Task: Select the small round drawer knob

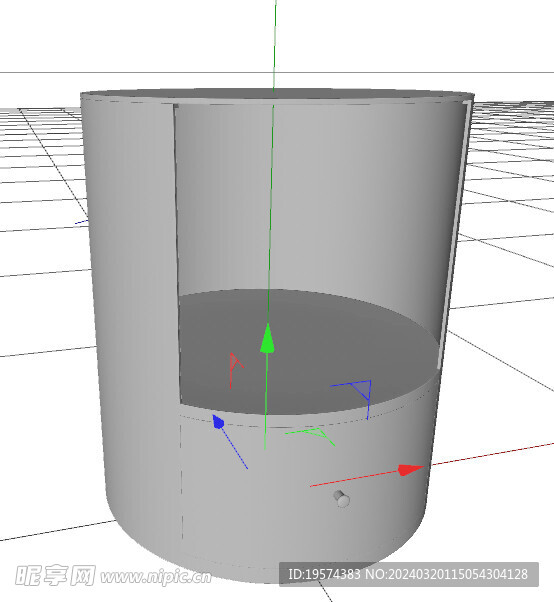Action: click(x=341, y=498)
